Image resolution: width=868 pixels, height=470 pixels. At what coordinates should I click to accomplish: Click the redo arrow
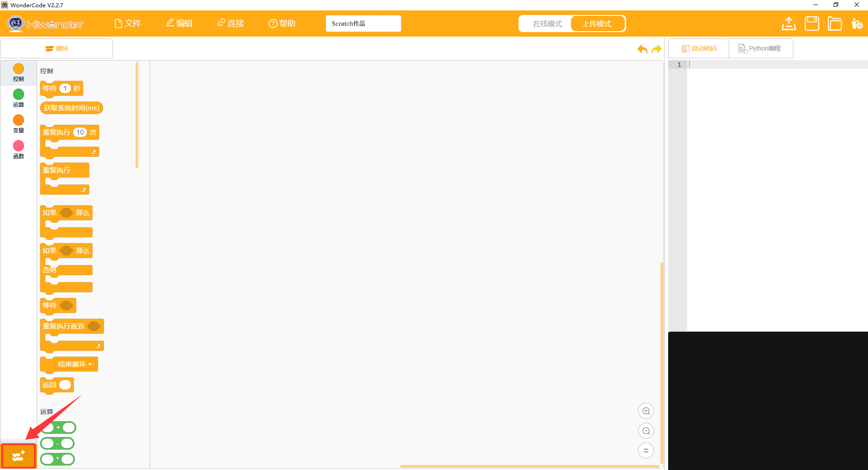656,49
